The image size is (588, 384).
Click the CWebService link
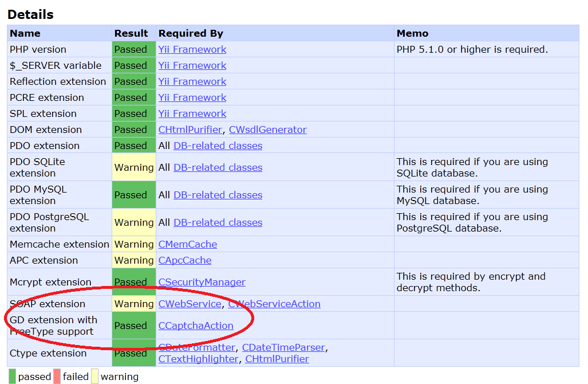(x=190, y=304)
